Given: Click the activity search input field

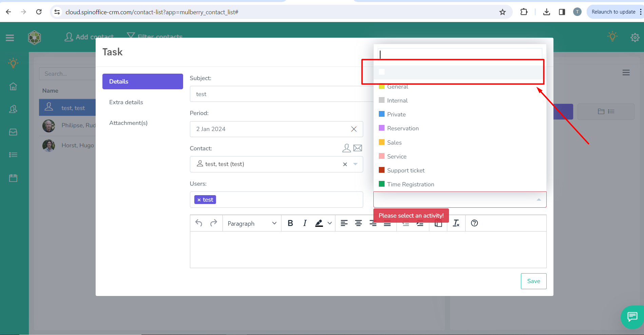Looking at the screenshot, I should pyautogui.click(x=460, y=54).
